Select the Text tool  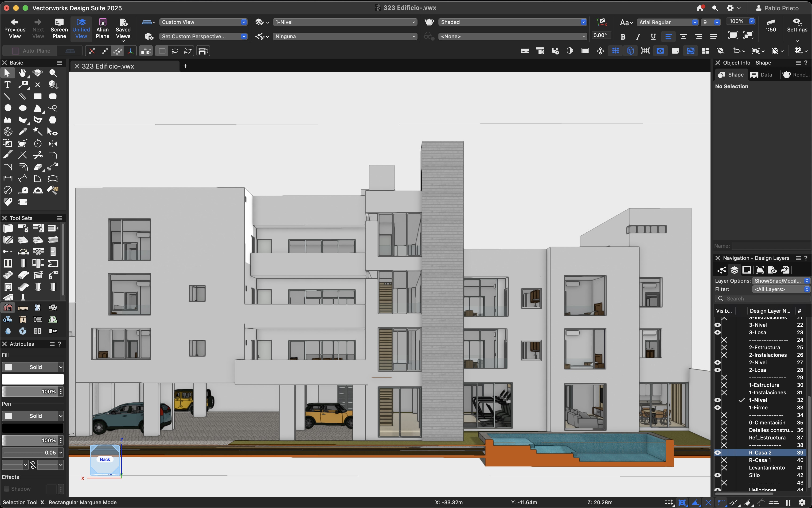pyautogui.click(x=7, y=85)
